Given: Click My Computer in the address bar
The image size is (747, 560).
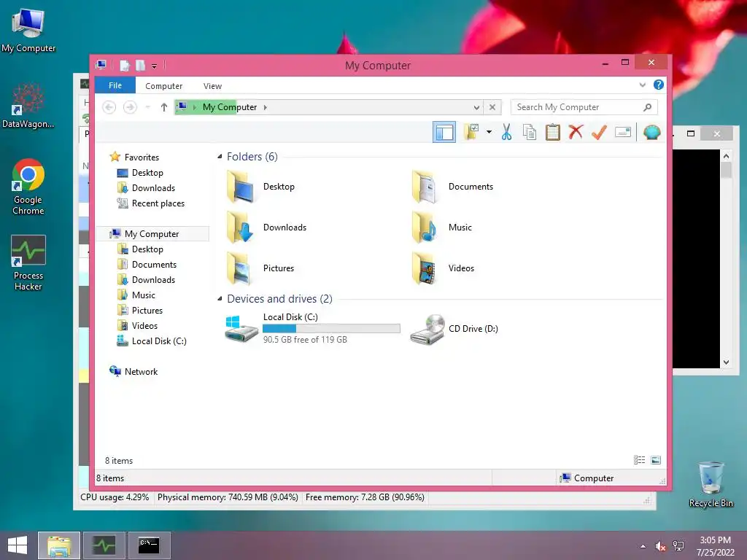Looking at the screenshot, I should click(230, 107).
